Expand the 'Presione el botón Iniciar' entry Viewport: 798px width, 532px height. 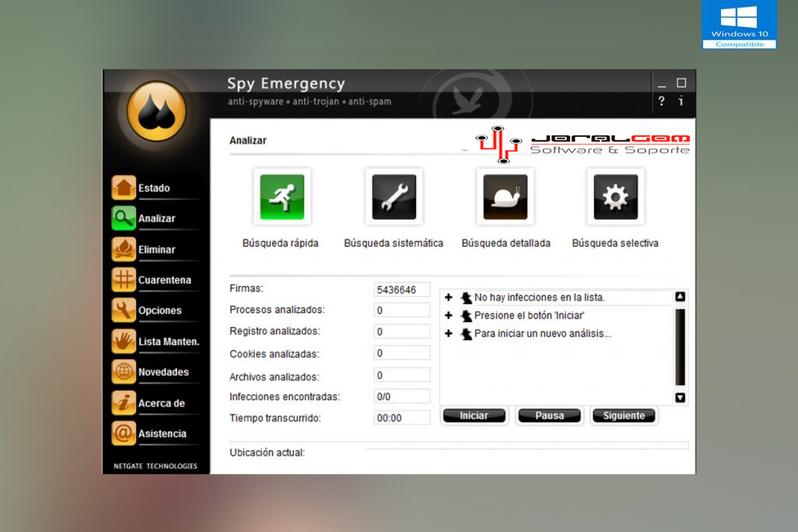448,315
